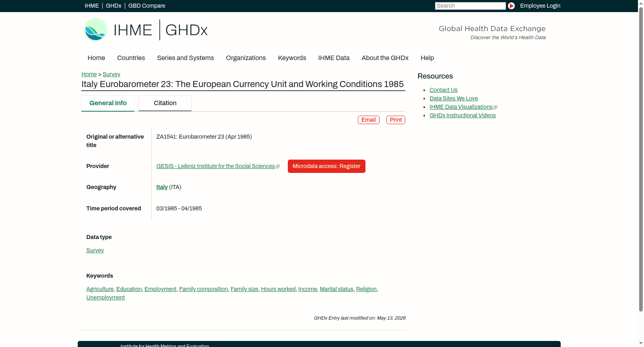Click the Survey breadcrumb link
This screenshot has height=347, width=644.
(x=111, y=74)
